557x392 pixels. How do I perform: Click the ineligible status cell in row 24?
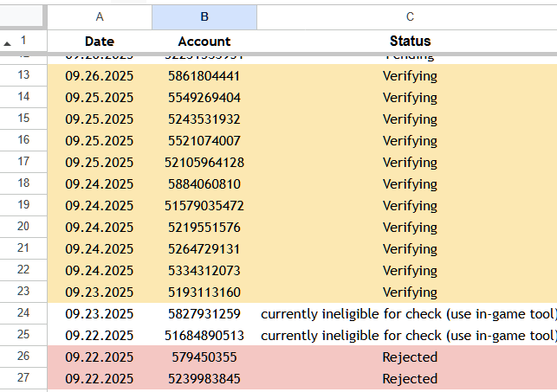407,313
